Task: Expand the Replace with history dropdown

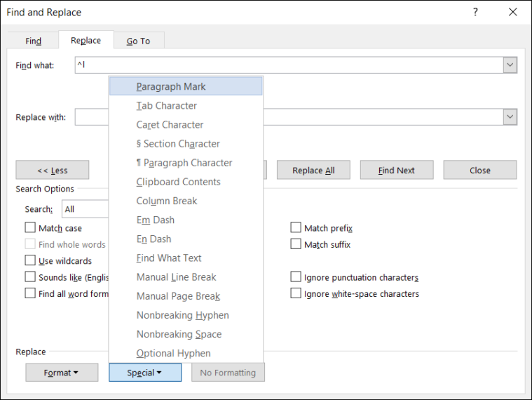Action: click(x=510, y=116)
